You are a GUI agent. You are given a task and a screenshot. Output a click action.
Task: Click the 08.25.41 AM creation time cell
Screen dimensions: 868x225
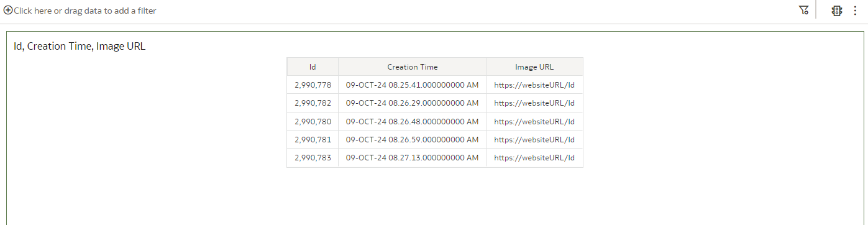[413, 85]
